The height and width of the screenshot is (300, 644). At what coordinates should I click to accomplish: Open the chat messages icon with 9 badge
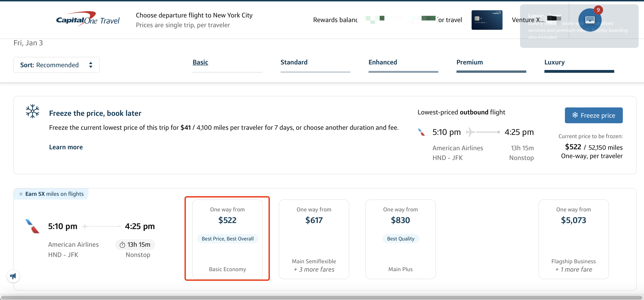coord(590,20)
